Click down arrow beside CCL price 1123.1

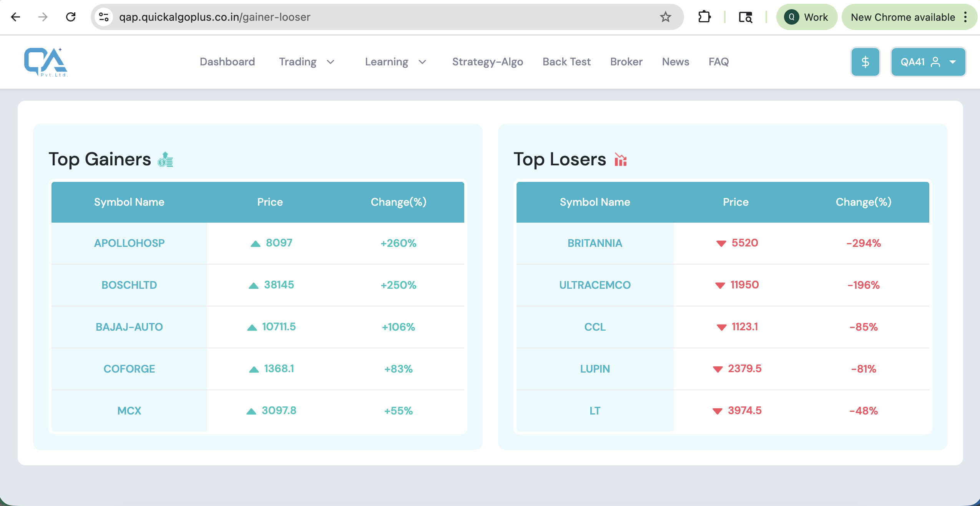(721, 328)
